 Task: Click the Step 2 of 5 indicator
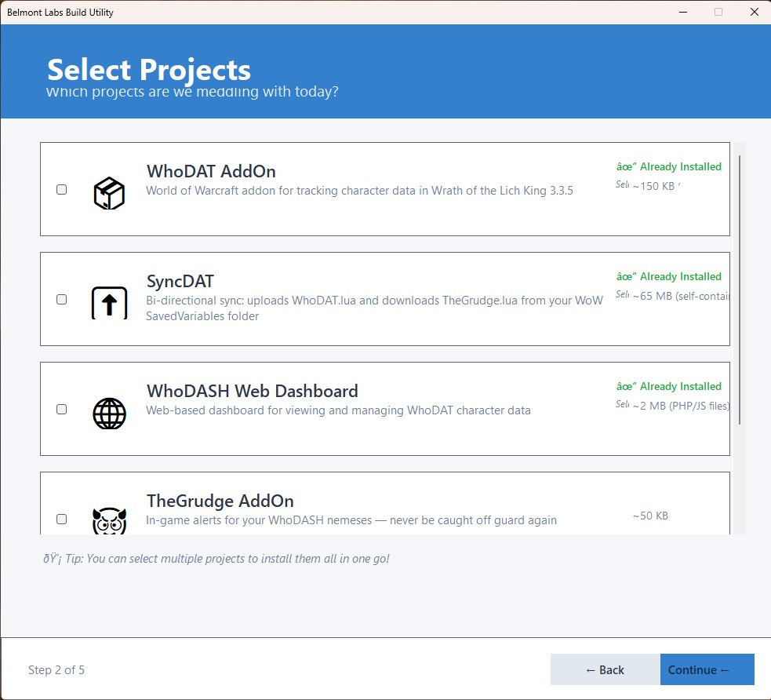(x=56, y=669)
